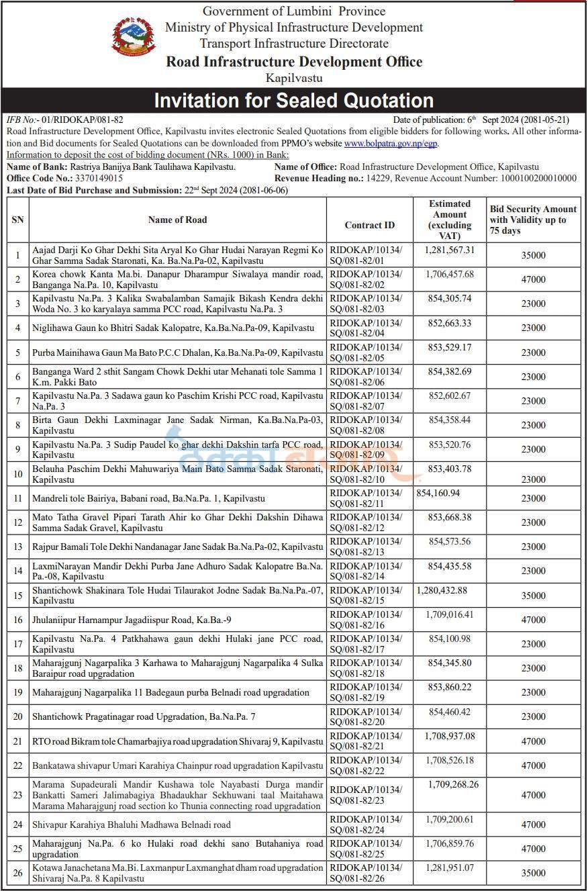This screenshot has width=588, height=891.
Task: Click 'Birta Gaun Dekhi Laxminagar Jane Sadak' entry
Action: tap(178, 425)
